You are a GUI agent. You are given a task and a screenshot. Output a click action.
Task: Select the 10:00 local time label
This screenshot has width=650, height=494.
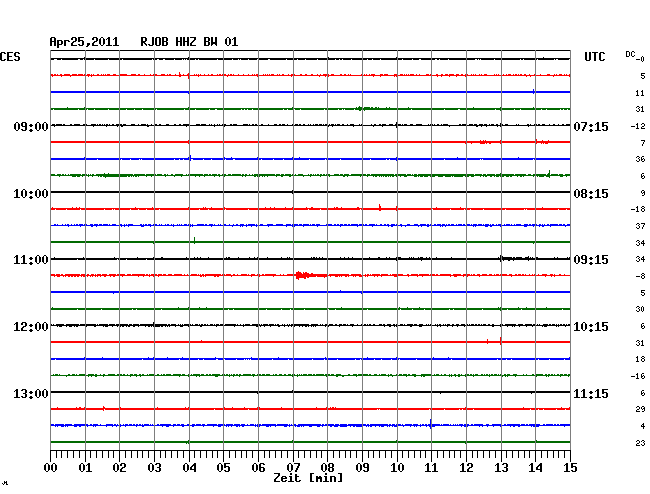(x=31, y=194)
